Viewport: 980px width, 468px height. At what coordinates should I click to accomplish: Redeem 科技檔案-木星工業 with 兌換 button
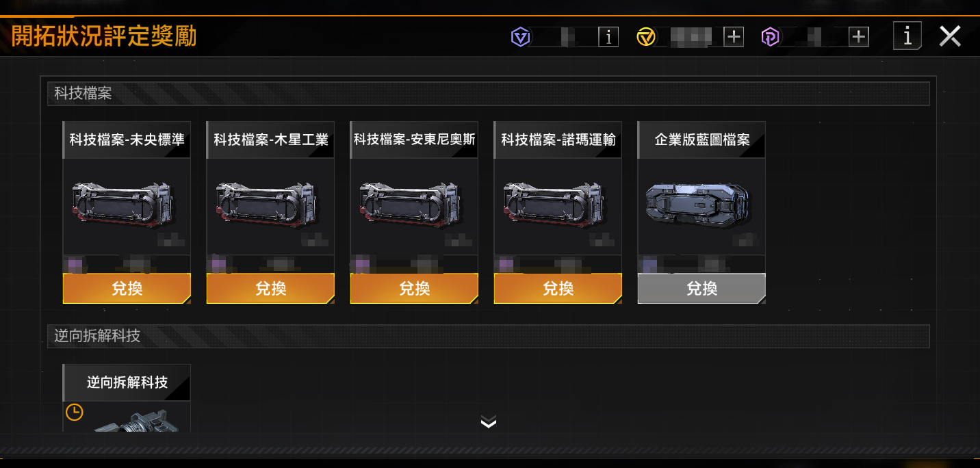pos(270,289)
